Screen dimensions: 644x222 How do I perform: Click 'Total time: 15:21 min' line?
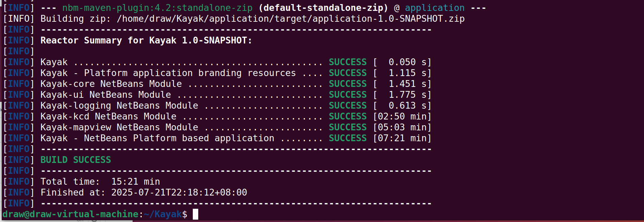tap(100, 182)
